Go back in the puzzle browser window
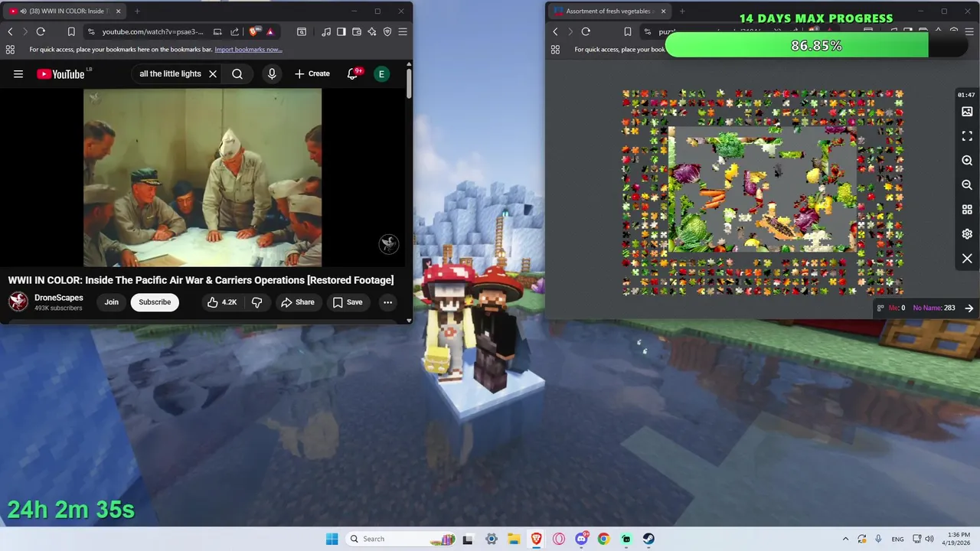 [556, 31]
